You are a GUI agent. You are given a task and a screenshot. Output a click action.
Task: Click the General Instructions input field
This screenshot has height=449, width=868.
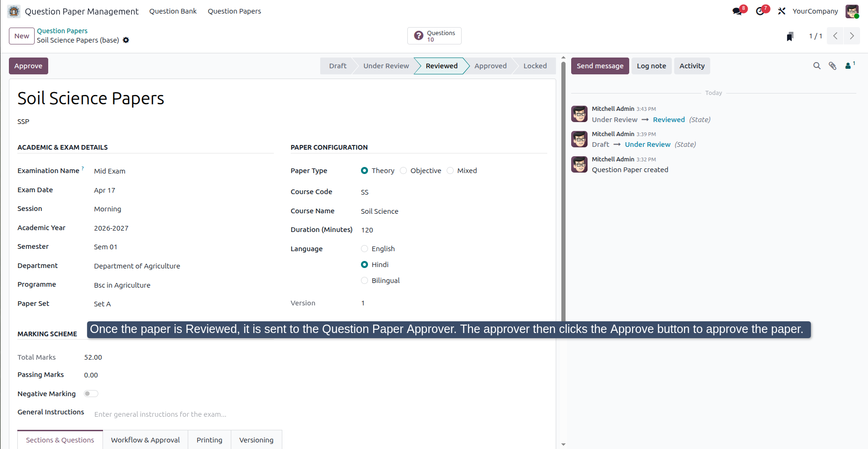click(320, 414)
